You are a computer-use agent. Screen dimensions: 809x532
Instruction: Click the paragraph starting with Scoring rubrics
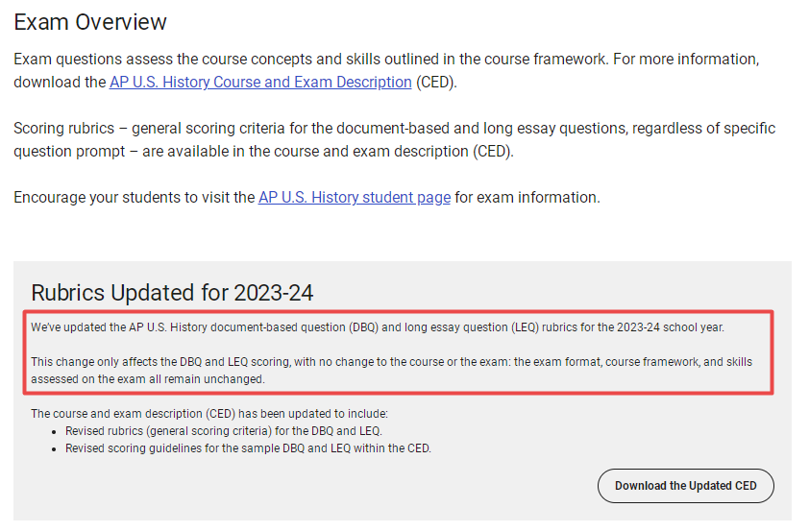point(394,139)
